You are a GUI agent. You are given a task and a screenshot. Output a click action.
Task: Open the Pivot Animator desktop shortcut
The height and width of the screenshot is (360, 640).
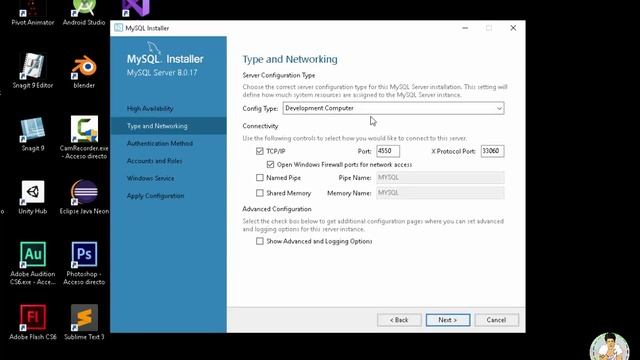tap(33, 13)
